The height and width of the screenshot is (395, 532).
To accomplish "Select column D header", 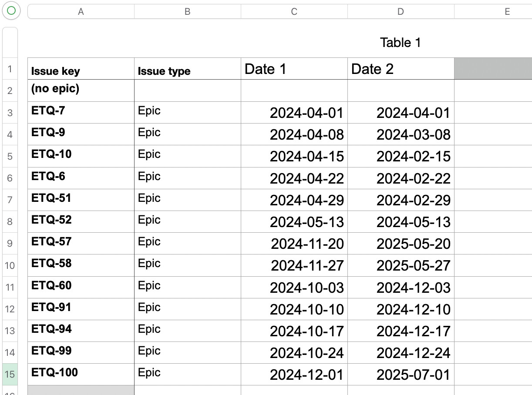I will 401,12.
